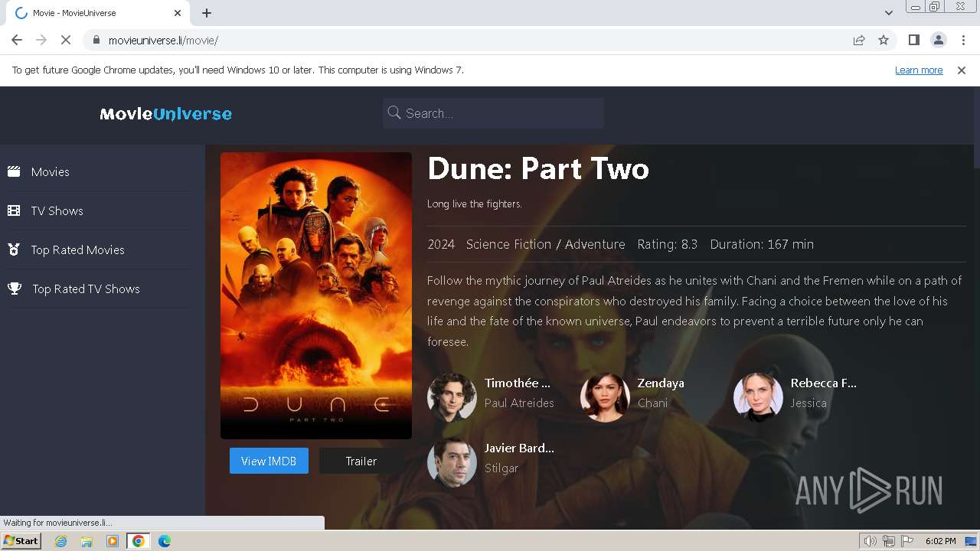Image resolution: width=980 pixels, height=551 pixels.
Task: Click the 2024 release year
Action: [x=441, y=244]
